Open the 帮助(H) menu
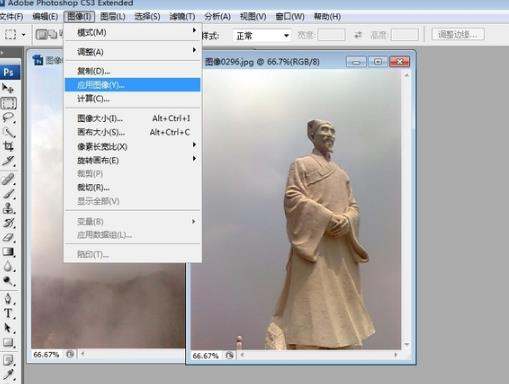 click(x=327, y=16)
